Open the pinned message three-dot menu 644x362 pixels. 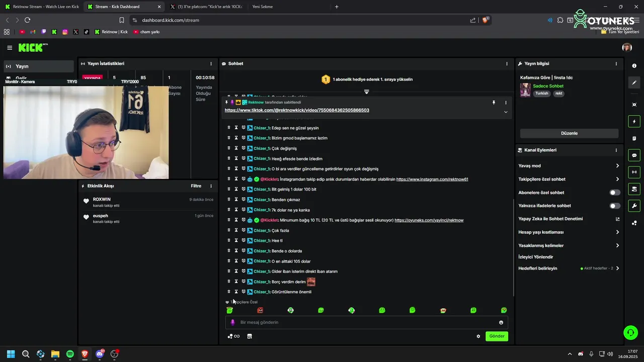point(506,103)
